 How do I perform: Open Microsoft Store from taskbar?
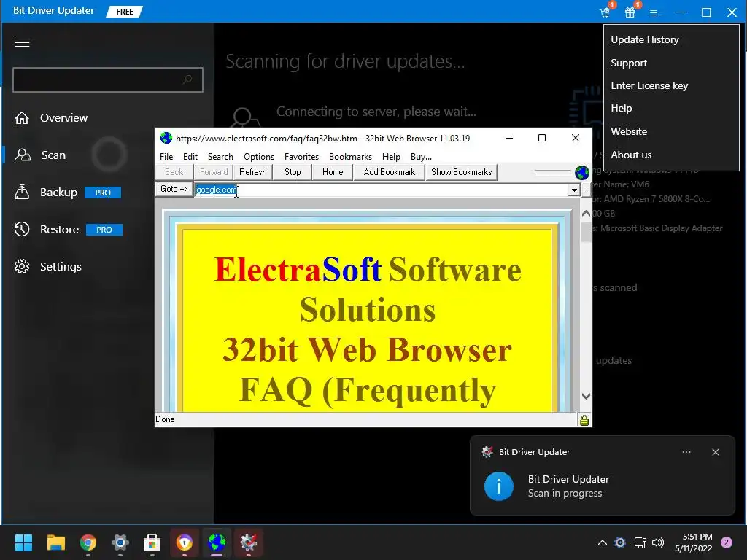click(152, 542)
